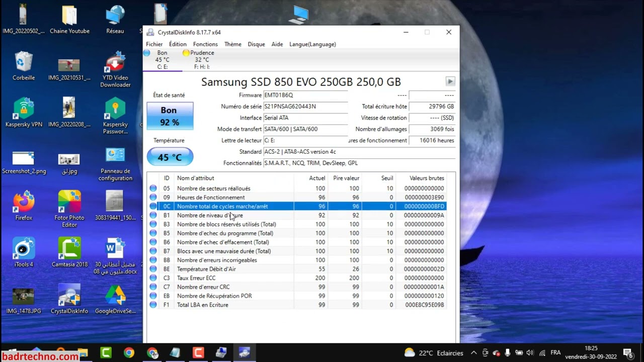The height and width of the screenshot is (362, 644).
Task: Select row Heures de Fonctionnement
Action: coord(297,198)
